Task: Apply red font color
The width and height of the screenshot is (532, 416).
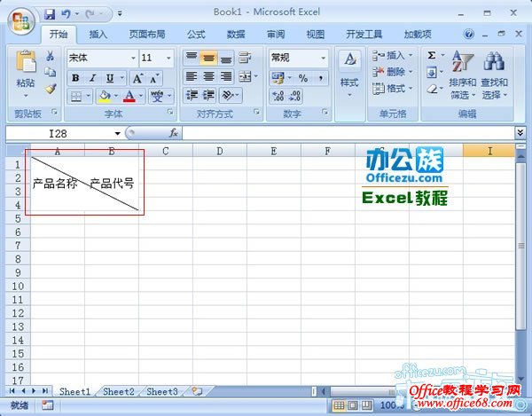Action: pyautogui.click(x=129, y=97)
